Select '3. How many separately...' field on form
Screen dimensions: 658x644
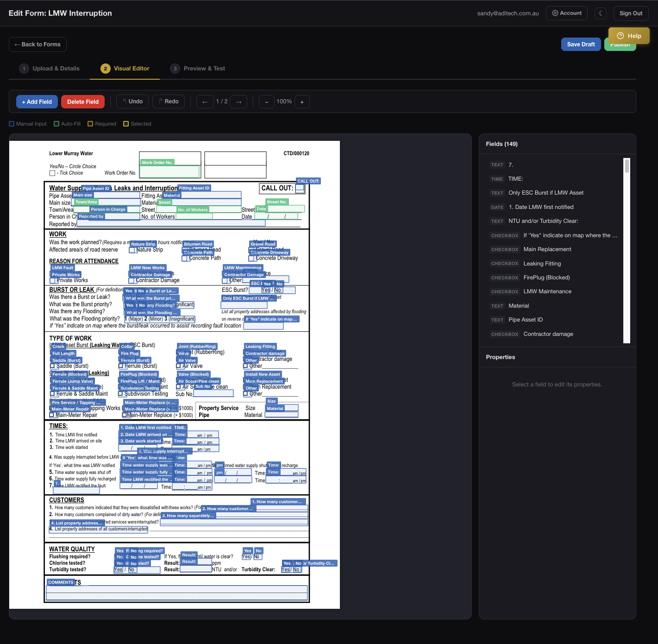tap(234, 522)
